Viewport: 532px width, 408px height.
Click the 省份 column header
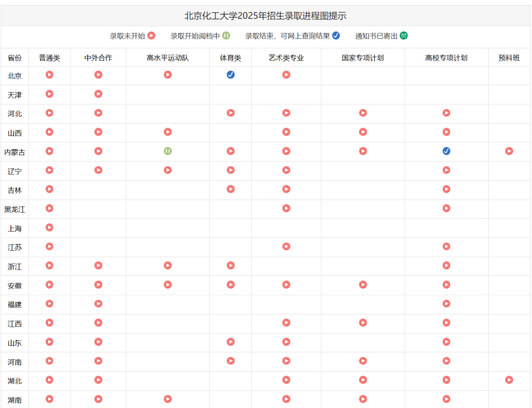click(15, 58)
